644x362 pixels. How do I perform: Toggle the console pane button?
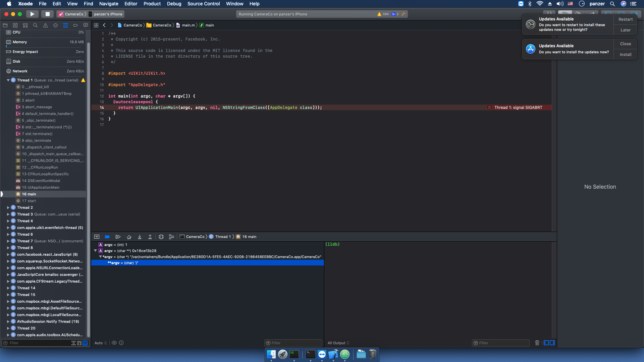552,343
